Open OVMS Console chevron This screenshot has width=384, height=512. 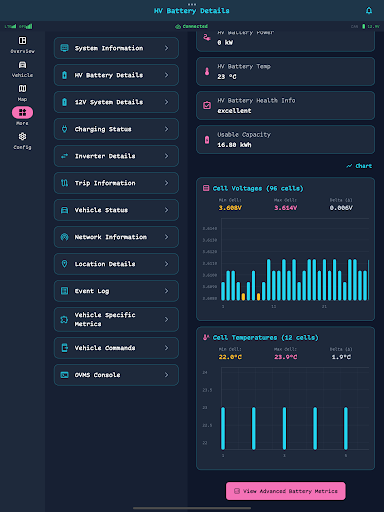click(x=167, y=375)
